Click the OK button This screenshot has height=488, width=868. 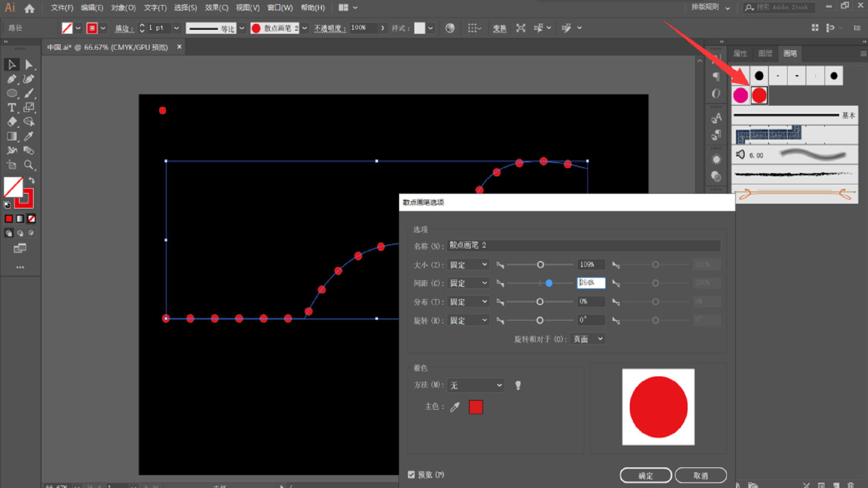[x=645, y=475]
